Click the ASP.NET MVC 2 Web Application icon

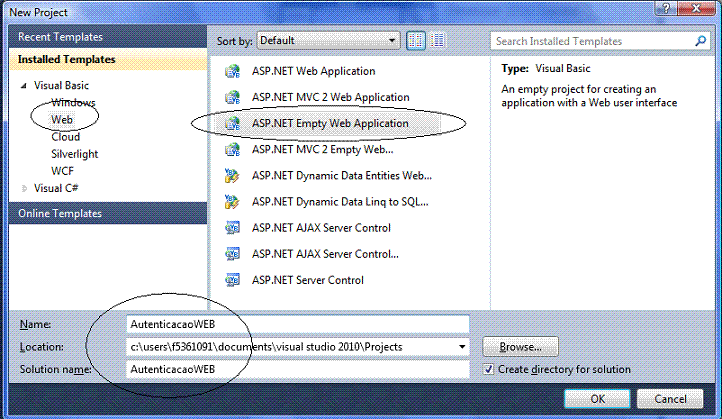[x=233, y=98]
